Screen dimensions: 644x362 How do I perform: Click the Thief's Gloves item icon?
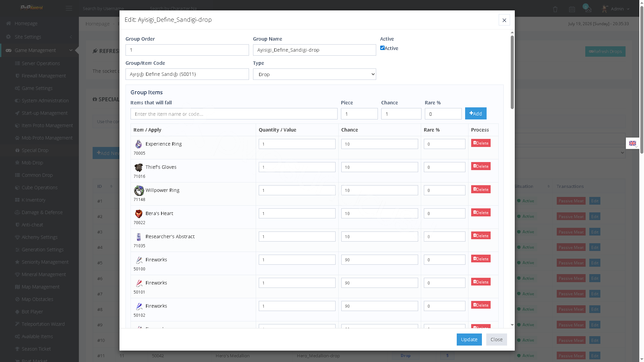[x=139, y=167]
